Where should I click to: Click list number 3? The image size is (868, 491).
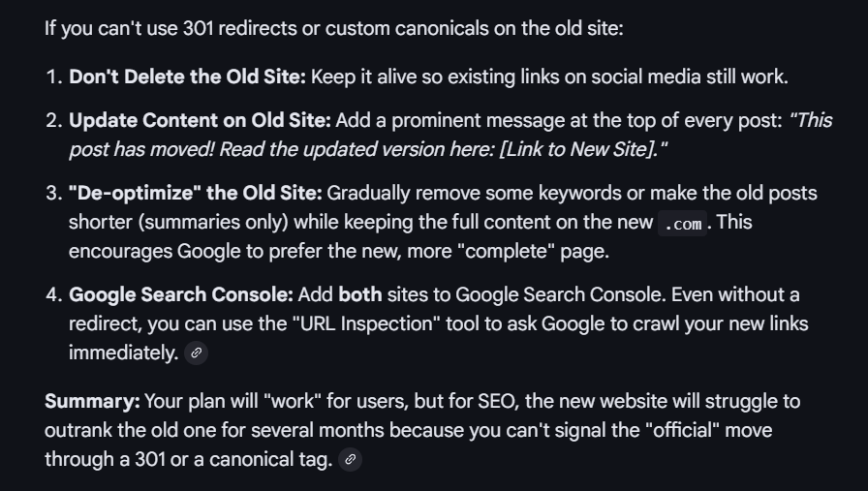[x=52, y=193]
